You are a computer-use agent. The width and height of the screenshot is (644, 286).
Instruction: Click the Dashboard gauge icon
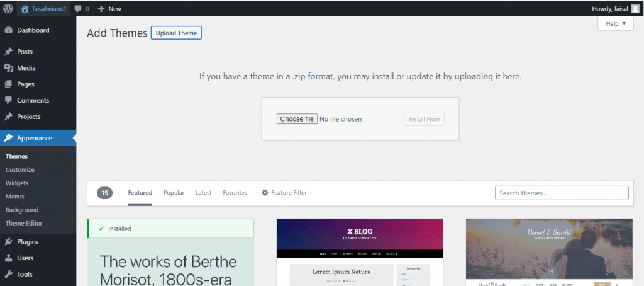[x=8, y=30]
